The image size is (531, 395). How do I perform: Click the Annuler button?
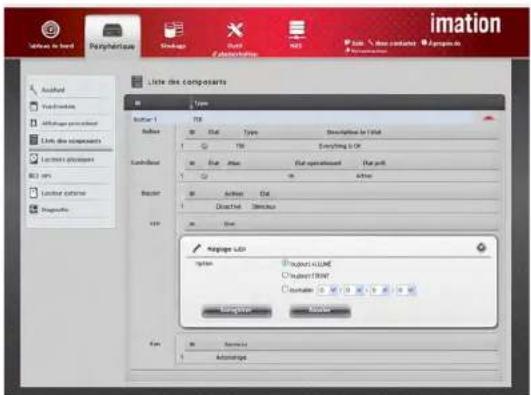(x=320, y=311)
